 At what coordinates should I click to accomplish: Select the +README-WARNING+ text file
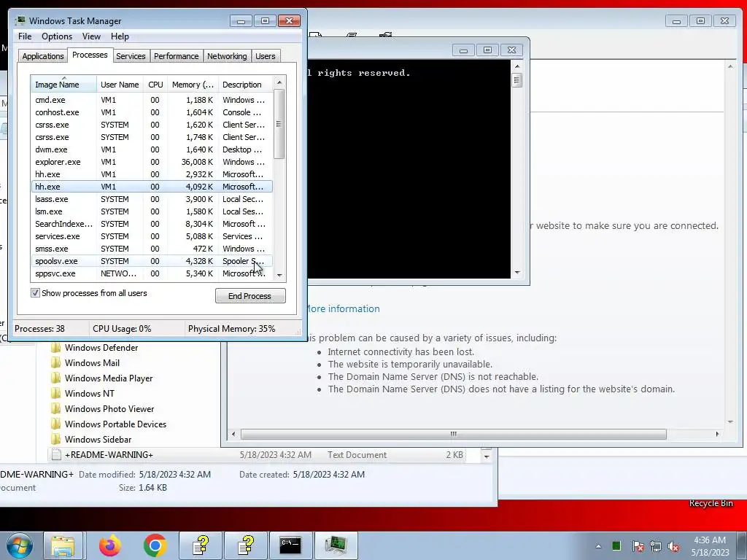tap(258, 455)
